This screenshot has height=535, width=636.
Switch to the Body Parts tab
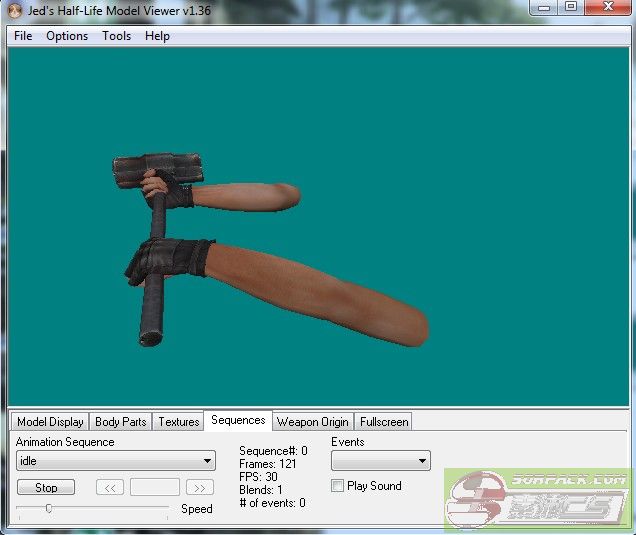[120, 422]
